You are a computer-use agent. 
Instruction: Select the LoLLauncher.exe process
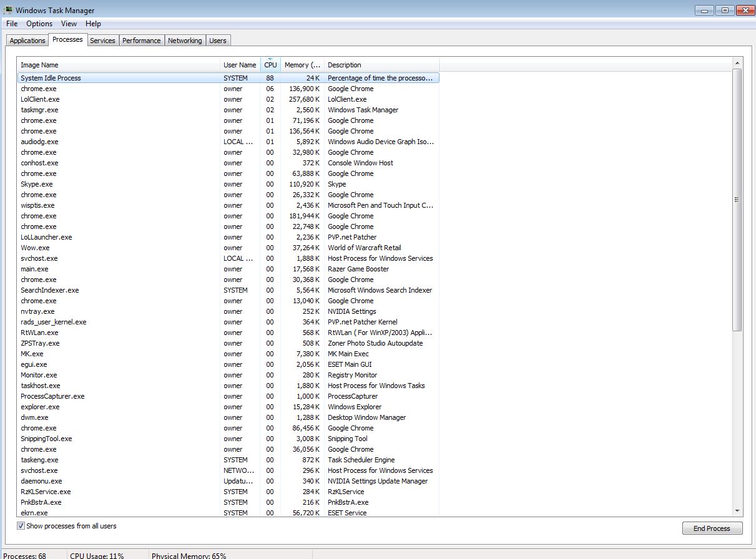click(228, 237)
